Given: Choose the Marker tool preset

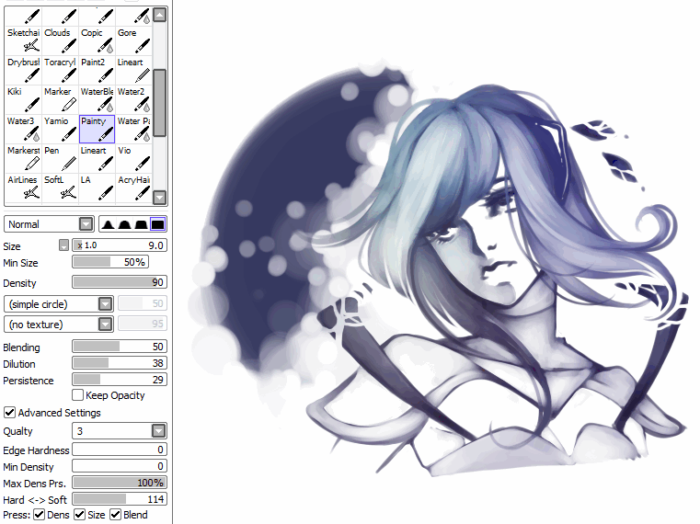Looking at the screenshot, I should (x=60, y=99).
